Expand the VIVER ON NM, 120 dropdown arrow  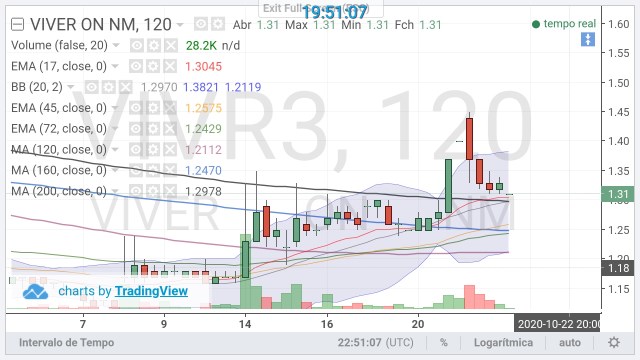(x=180, y=25)
